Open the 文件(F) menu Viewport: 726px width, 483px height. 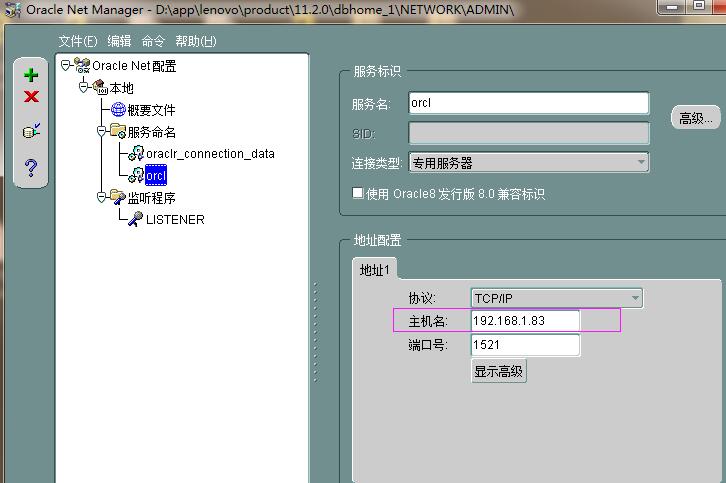tap(78, 41)
